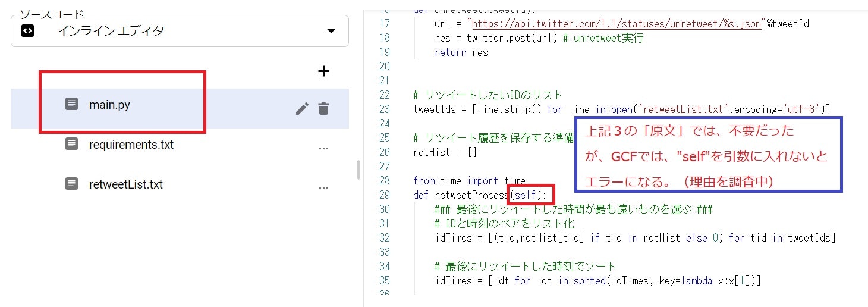Click 'from time import time' line
The image size is (868, 307).
(469, 181)
